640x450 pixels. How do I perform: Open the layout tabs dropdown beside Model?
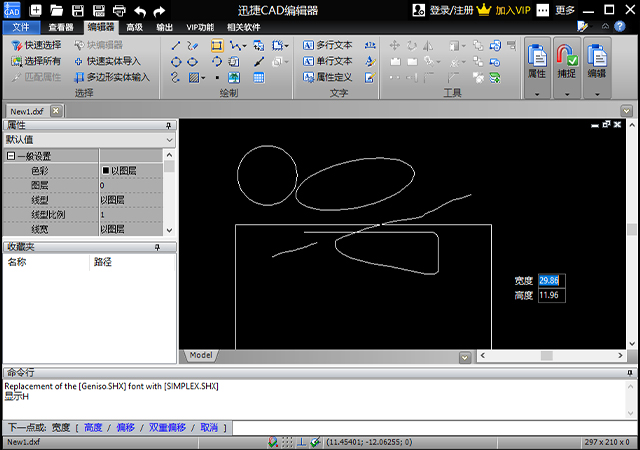pos(464,358)
